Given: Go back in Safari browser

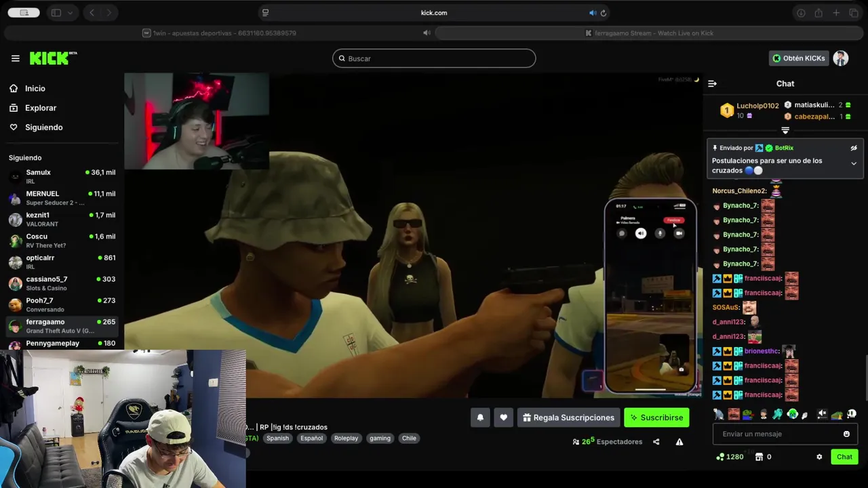Looking at the screenshot, I should [x=92, y=13].
